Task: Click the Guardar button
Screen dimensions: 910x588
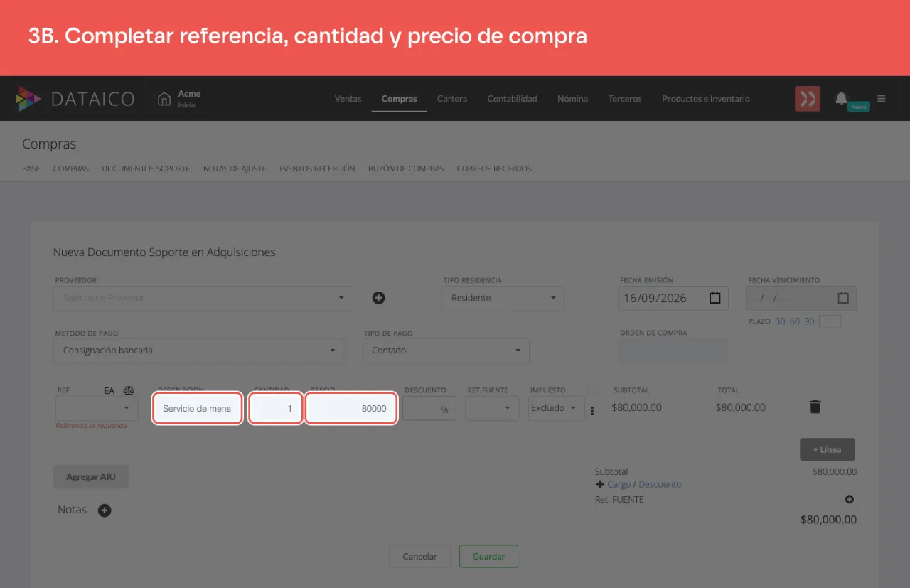Action: point(488,557)
